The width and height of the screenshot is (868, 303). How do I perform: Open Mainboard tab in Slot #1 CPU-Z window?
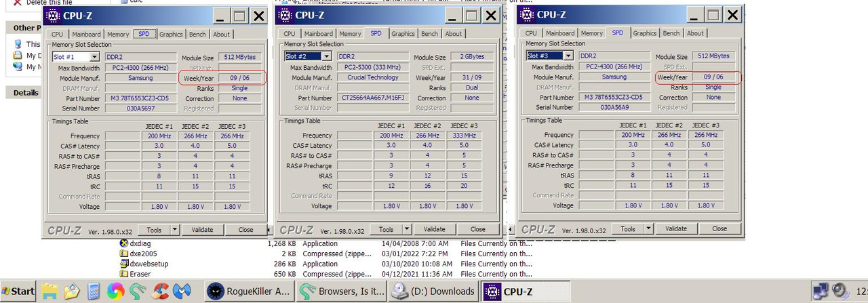pos(85,34)
